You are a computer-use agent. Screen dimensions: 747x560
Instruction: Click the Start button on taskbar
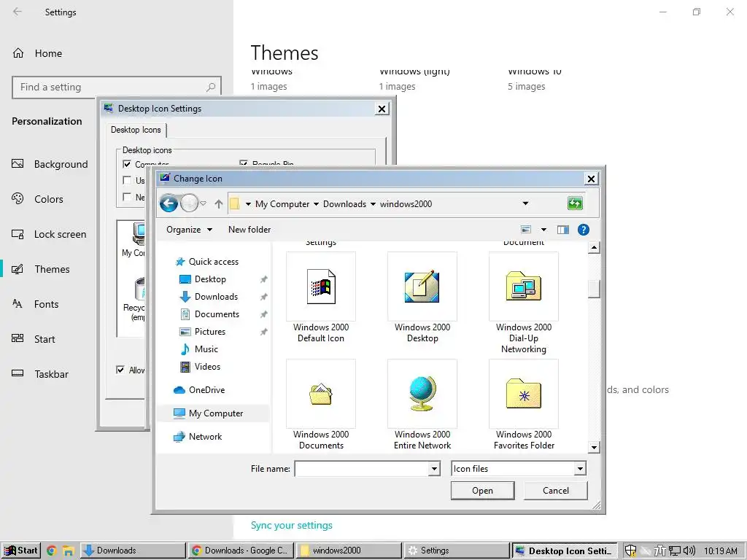pos(21,551)
